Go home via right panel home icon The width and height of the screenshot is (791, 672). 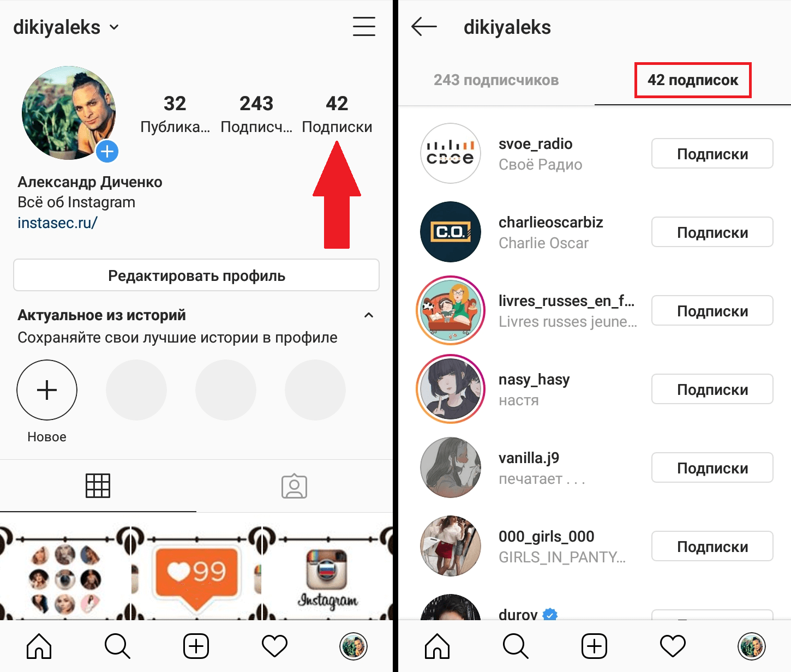click(x=437, y=646)
